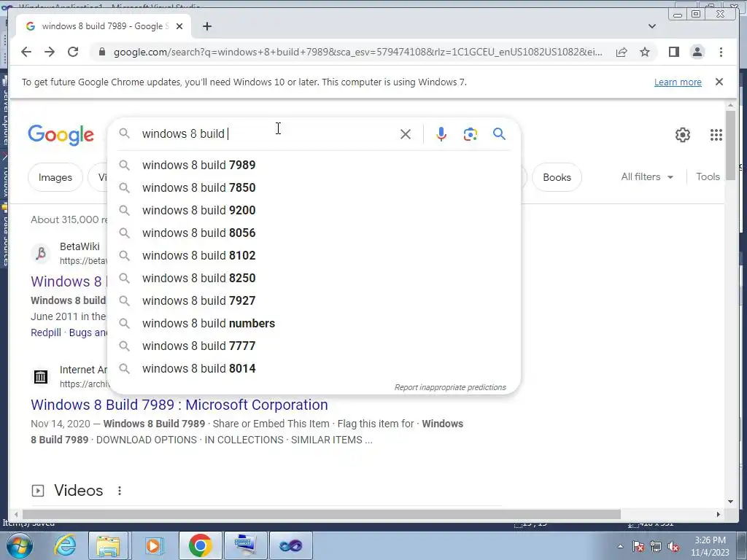Expand the All filters dropdown

[647, 176]
